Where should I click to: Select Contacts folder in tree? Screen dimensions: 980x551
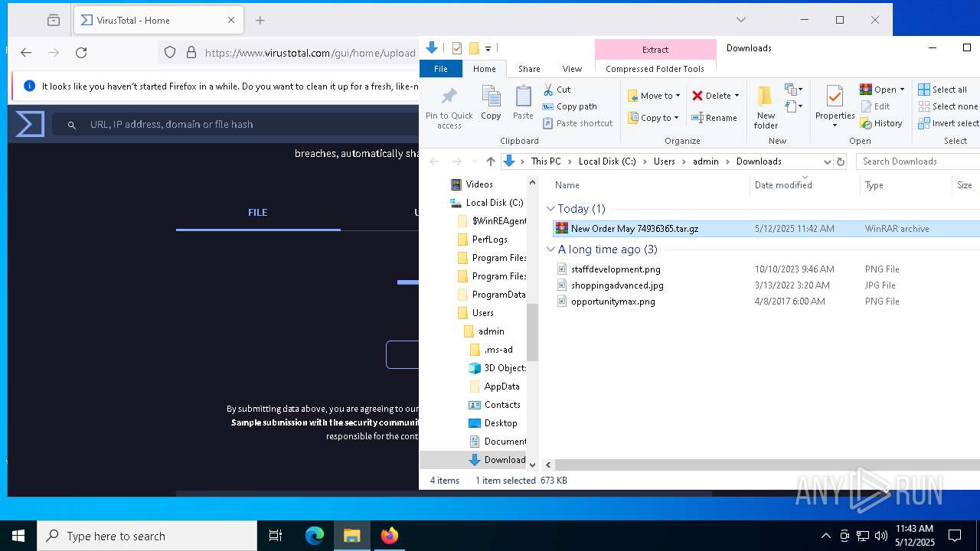pos(502,405)
